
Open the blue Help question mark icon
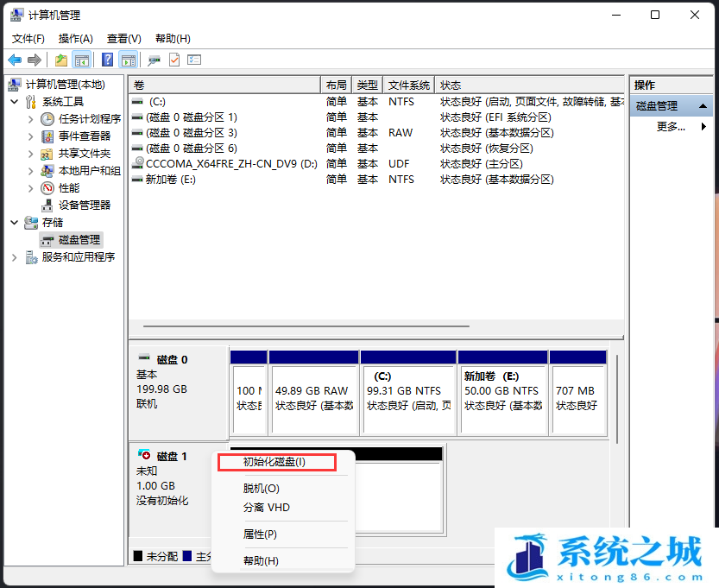coord(107,60)
